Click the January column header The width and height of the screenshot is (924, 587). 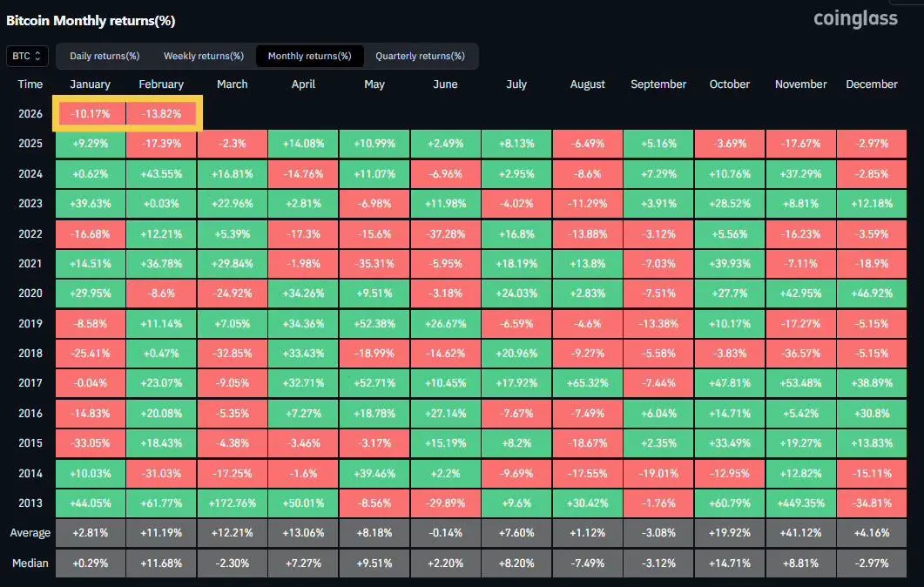point(91,84)
